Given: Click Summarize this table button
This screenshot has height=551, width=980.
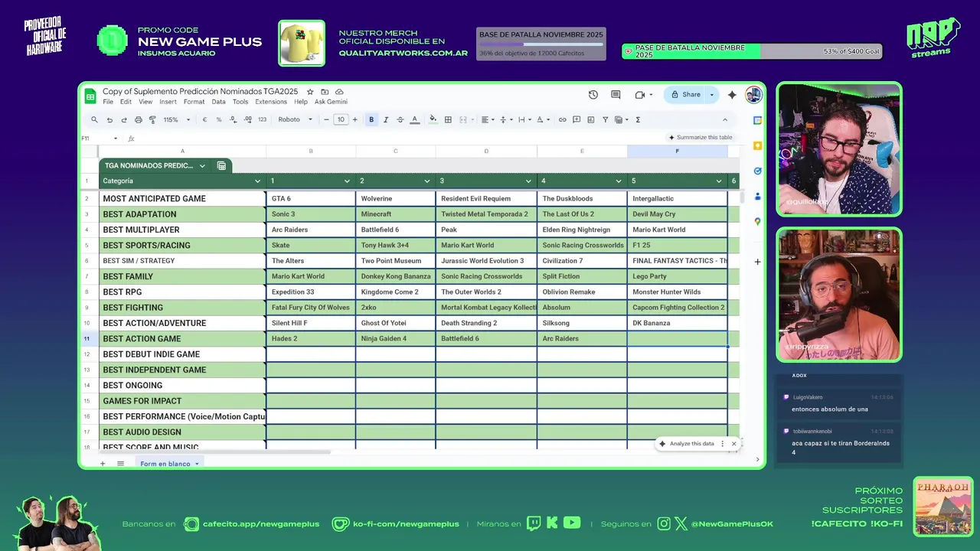Looking at the screenshot, I should click(701, 138).
